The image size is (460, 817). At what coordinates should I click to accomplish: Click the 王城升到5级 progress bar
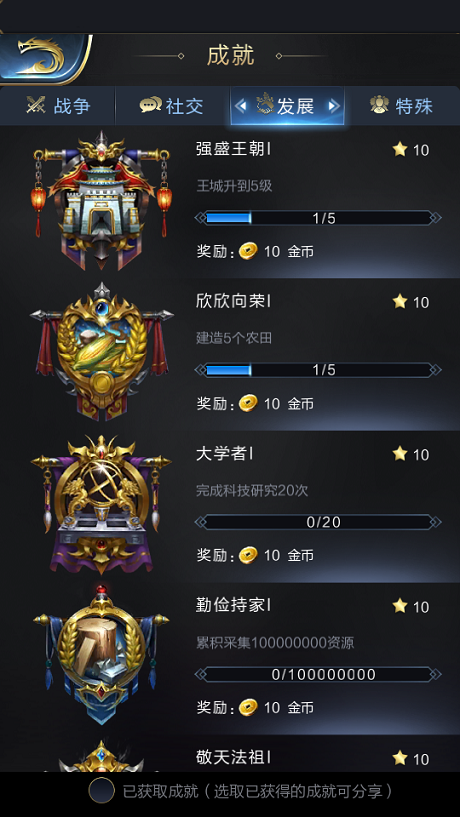click(x=318, y=218)
